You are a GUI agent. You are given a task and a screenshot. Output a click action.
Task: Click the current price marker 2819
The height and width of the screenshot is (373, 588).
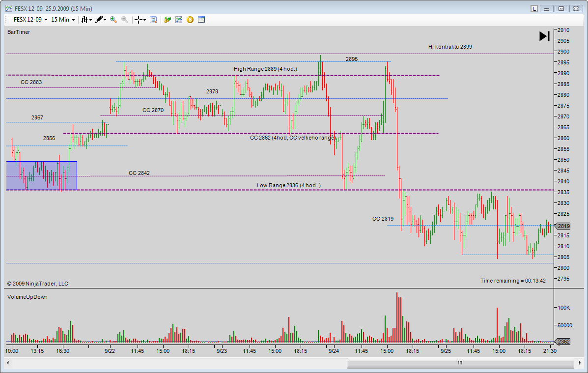pyautogui.click(x=562, y=226)
